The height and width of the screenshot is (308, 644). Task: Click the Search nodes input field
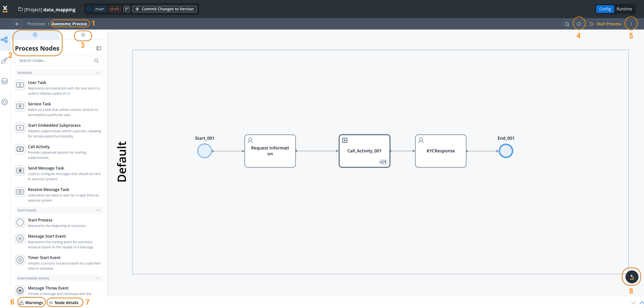[55, 61]
